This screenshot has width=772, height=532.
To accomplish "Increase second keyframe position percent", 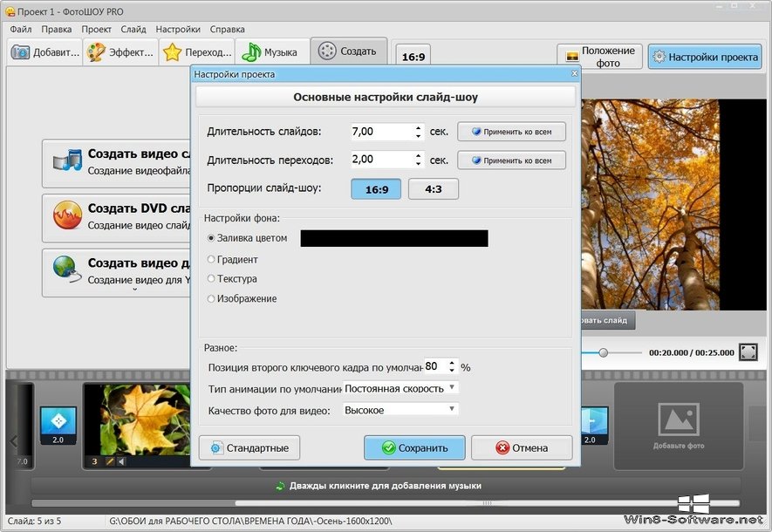I will pos(452,363).
